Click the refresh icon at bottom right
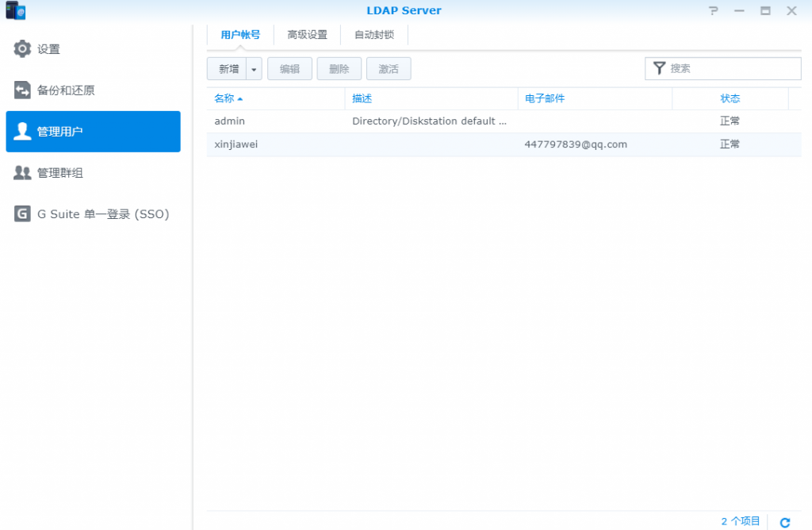The width and height of the screenshot is (812, 530). pyautogui.click(x=785, y=522)
